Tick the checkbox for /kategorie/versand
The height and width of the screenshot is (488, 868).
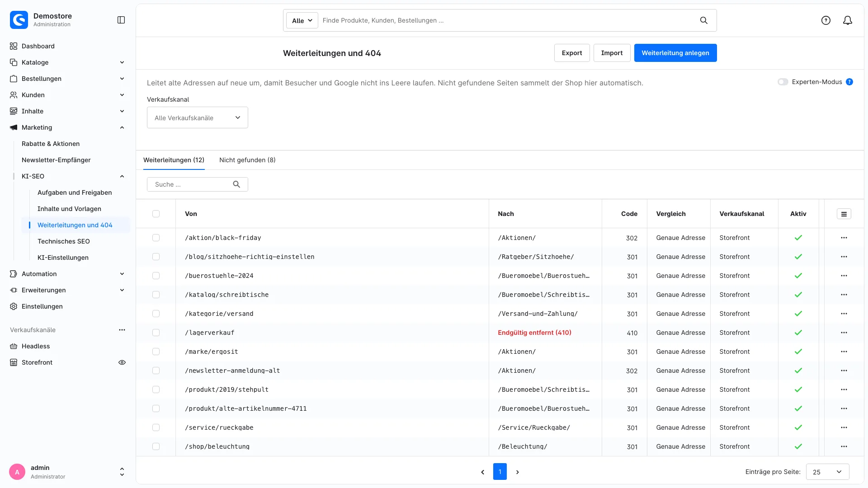click(x=156, y=314)
